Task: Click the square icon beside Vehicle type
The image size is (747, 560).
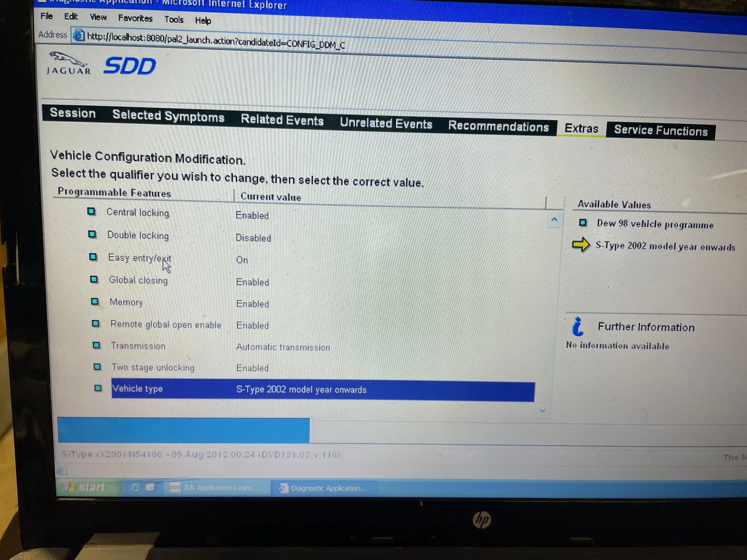Action: (x=98, y=388)
